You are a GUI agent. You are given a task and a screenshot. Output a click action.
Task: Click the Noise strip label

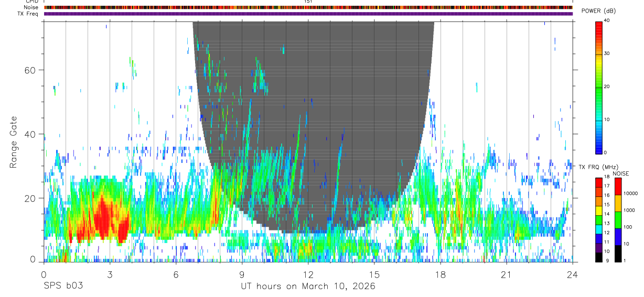tap(31, 7)
